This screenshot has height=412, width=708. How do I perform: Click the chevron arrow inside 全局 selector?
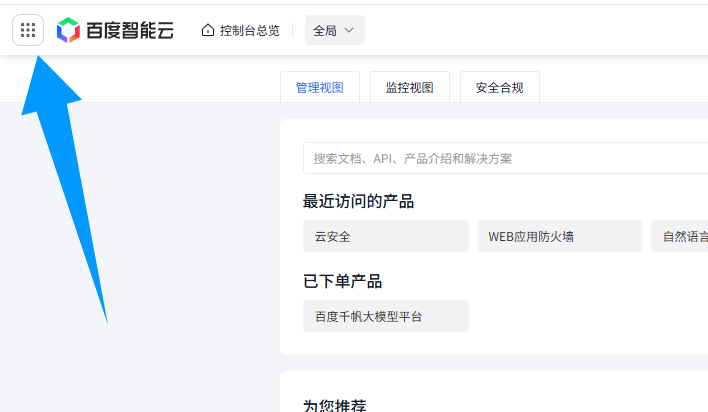[x=349, y=30]
